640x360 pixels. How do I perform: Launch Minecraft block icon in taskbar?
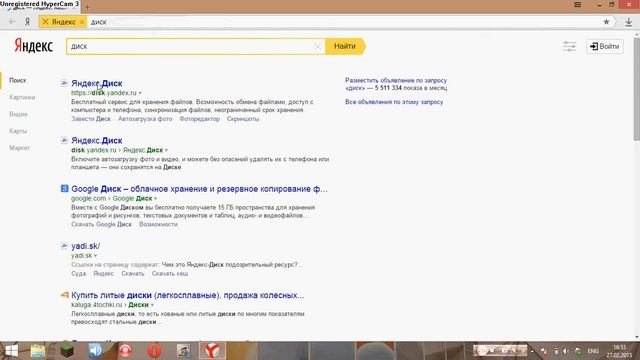pyautogui.click(x=67, y=351)
